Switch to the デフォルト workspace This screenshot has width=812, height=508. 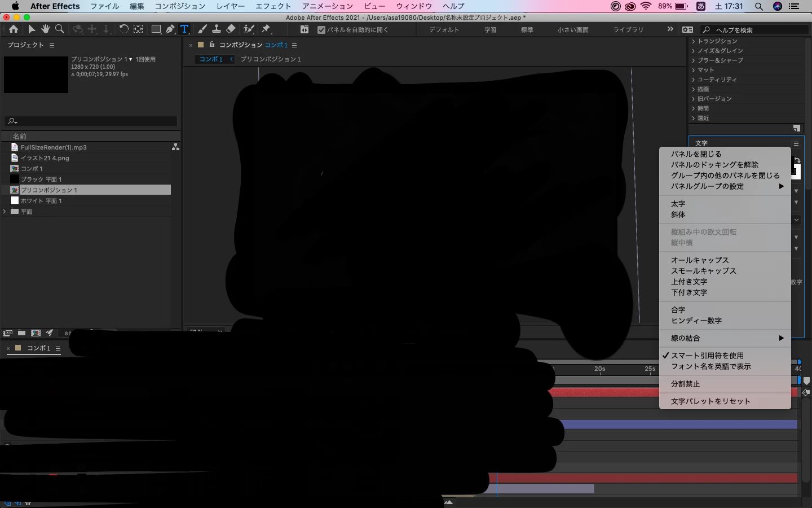(x=444, y=30)
